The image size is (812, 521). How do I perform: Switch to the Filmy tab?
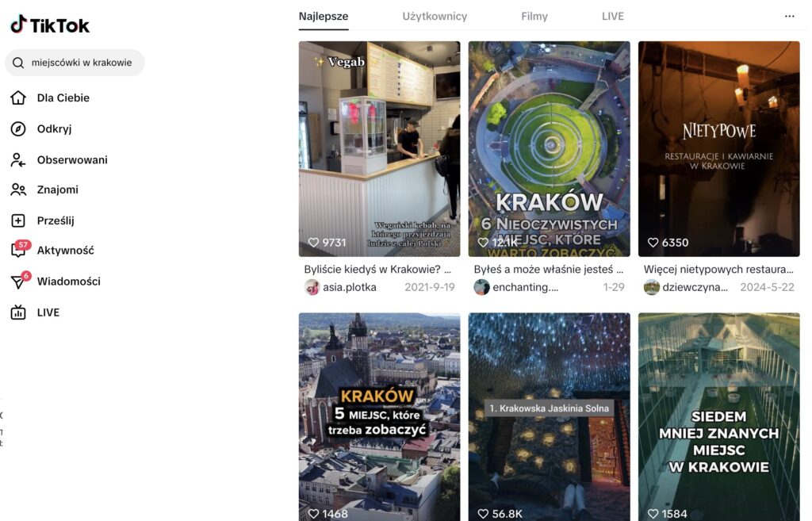[x=534, y=16]
